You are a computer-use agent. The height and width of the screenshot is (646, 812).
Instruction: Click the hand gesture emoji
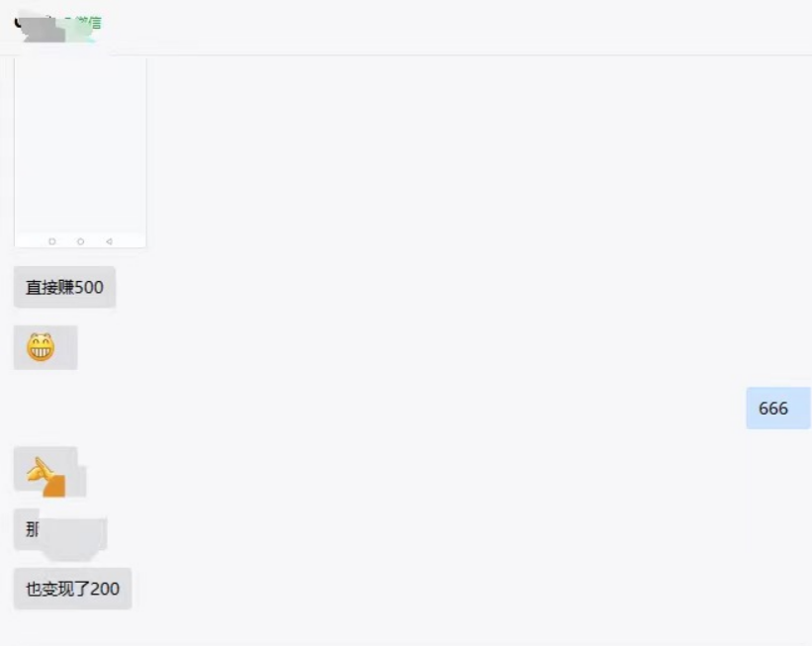[40, 470]
